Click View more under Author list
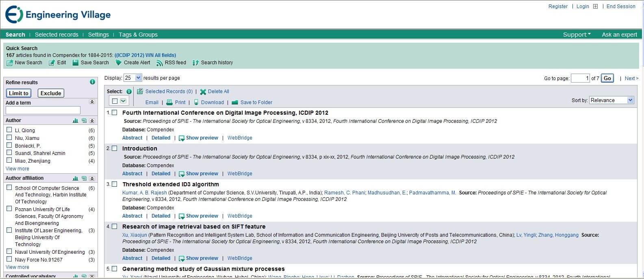Image resolution: width=644 pixels, height=279 pixels. (17, 169)
